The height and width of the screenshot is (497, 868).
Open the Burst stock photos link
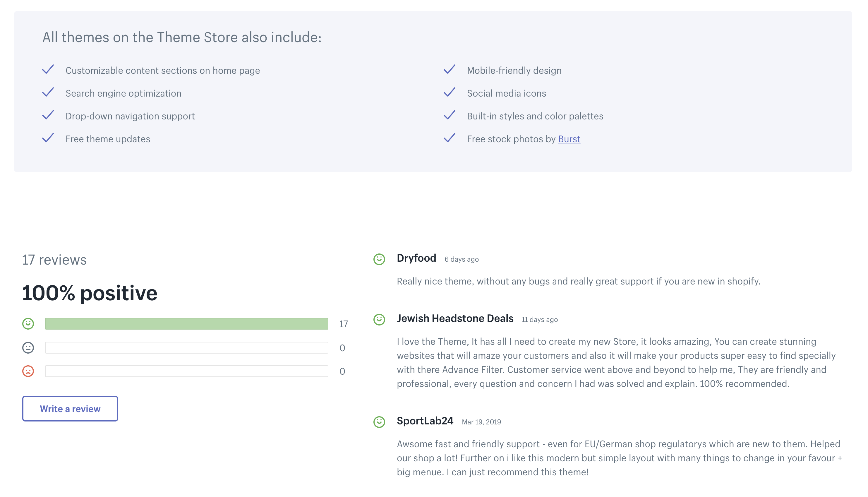[569, 139]
